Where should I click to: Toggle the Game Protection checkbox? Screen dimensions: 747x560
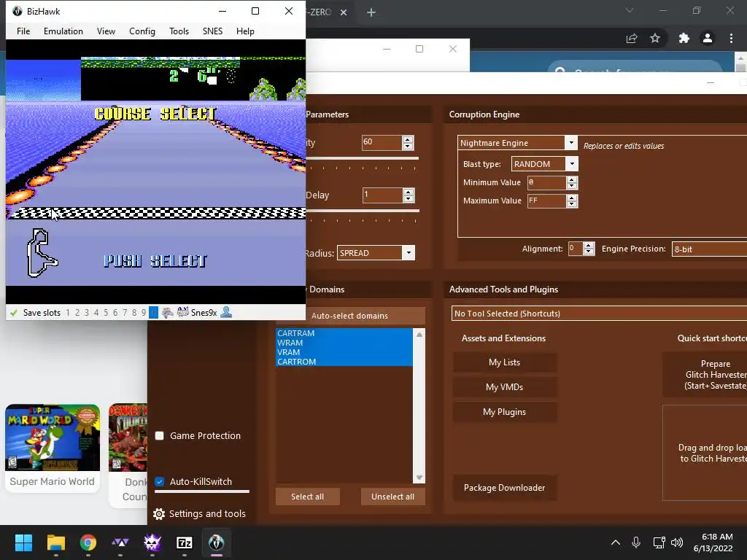coord(160,436)
